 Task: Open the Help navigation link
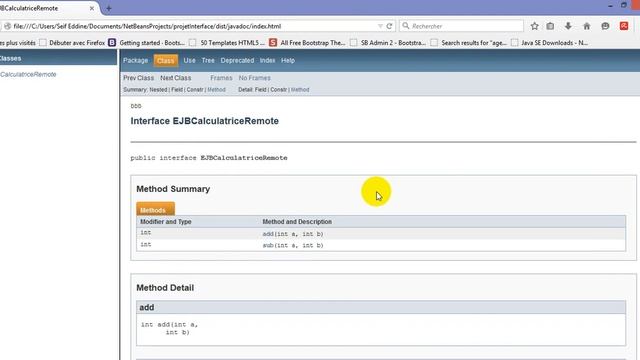coord(288,60)
